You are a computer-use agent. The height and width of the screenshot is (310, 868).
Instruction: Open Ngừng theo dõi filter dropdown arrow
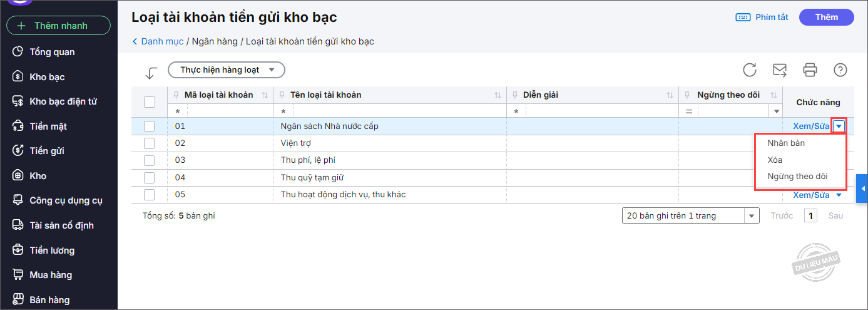777,111
